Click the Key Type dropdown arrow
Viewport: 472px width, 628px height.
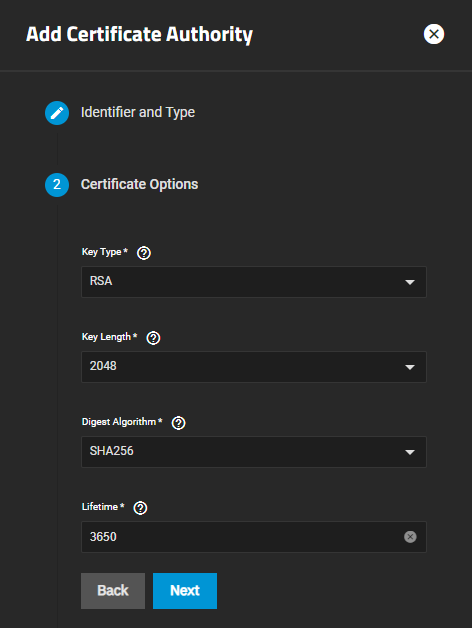tap(409, 282)
